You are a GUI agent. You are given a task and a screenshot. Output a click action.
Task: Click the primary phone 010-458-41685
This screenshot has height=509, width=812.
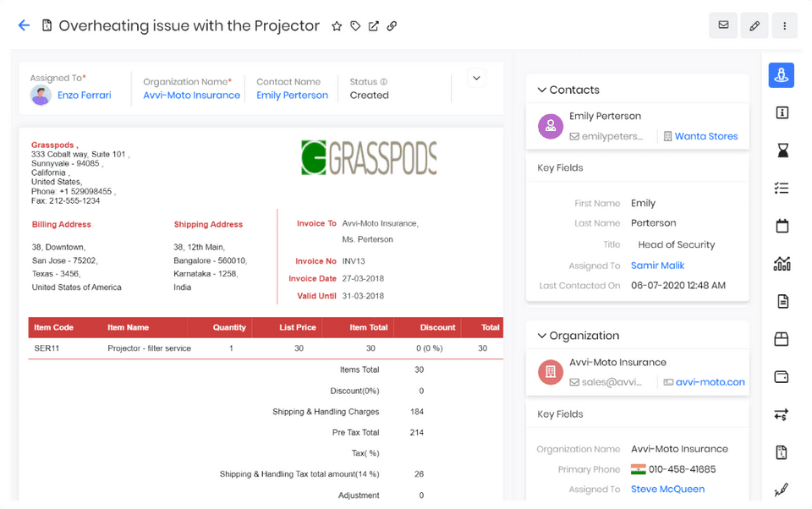pos(682,469)
